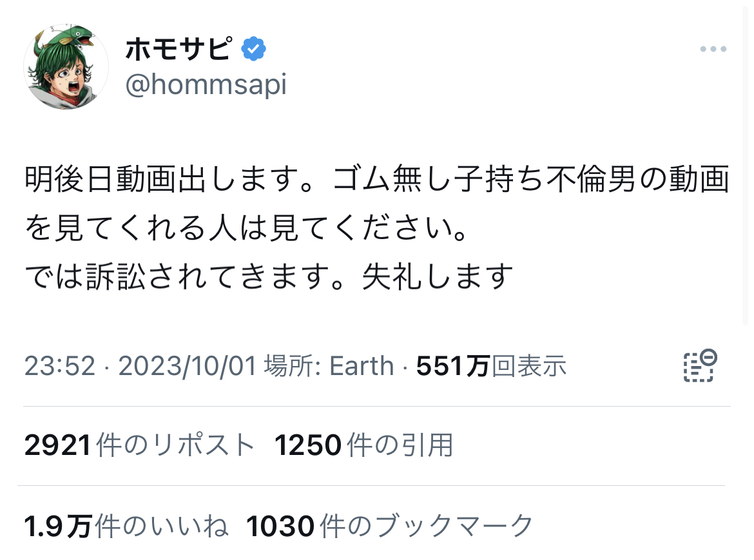Click the dashed note icon beside views
Screen dimensions: 754x560
click(x=700, y=366)
